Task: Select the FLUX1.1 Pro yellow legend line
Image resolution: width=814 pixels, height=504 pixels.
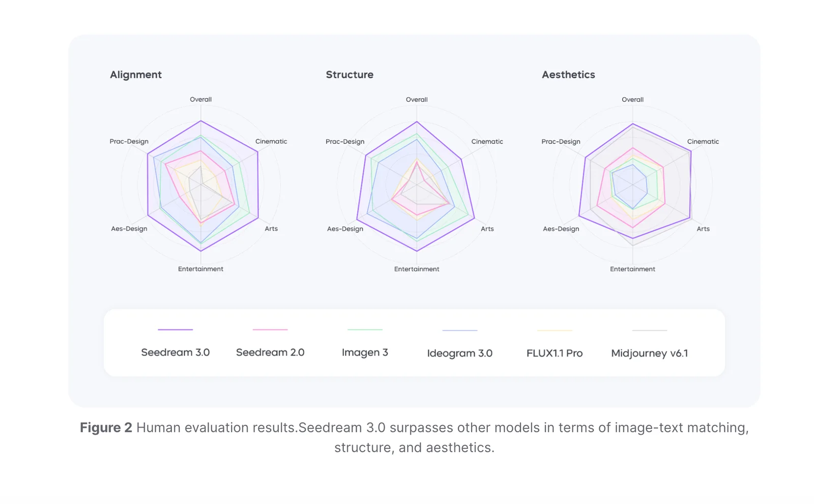Action: pos(555,330)
